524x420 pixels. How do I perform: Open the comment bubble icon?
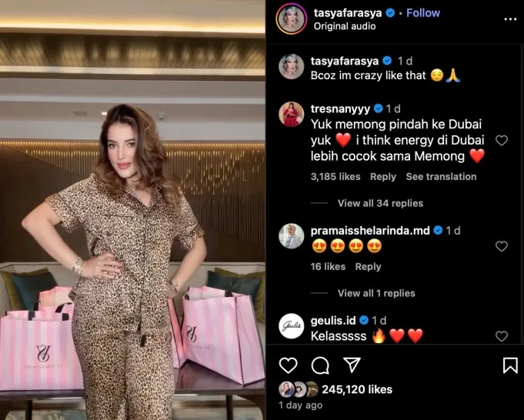coord(320,365)
